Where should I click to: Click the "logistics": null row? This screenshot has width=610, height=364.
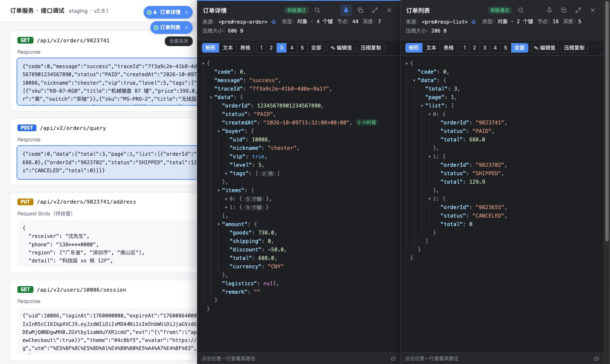click(x=299, y=283)
